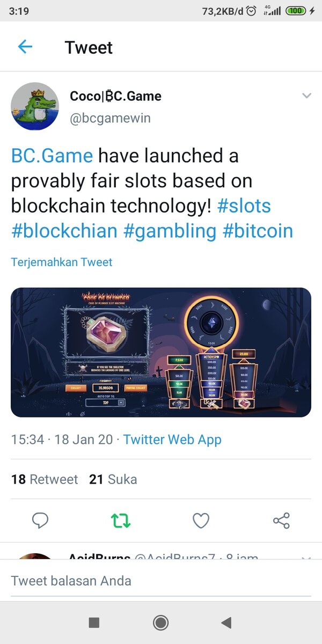This screenshot has height=644, width=322.
Task: View the 18 Retweet list
Action: 45,479
